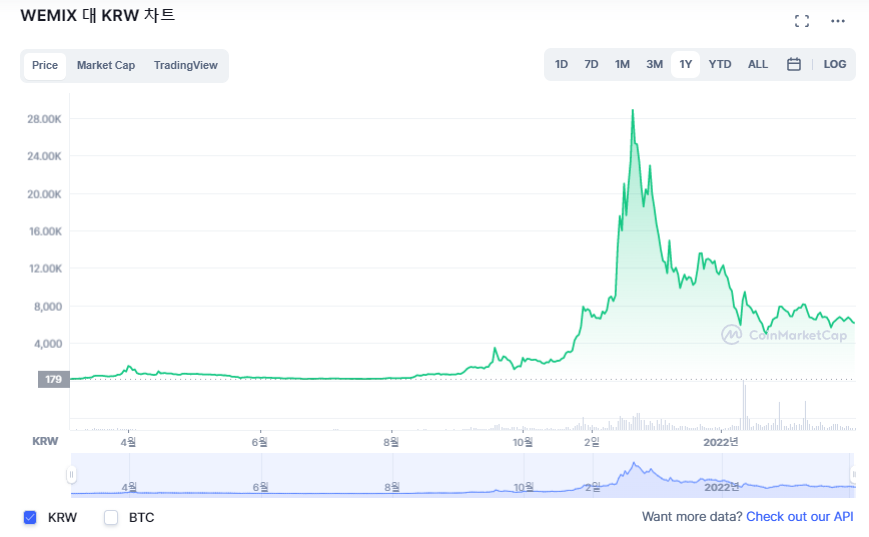
Task: Uncheck the KRW currency checkbox
Action: coord(30,517)
